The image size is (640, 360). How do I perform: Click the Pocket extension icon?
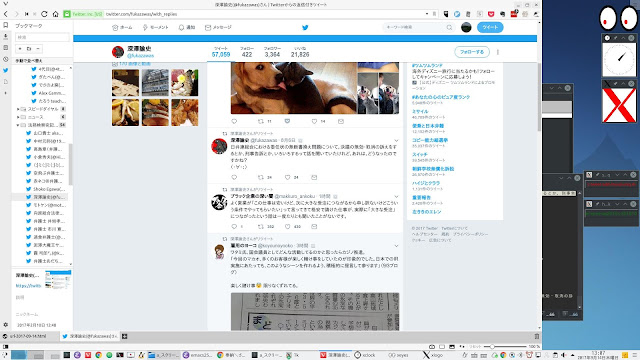(x=491, y=14)
